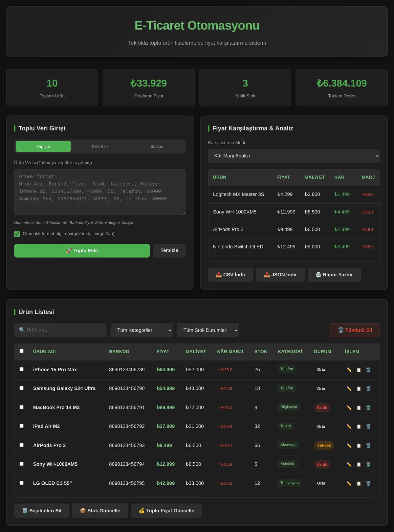Click the Tümünü Sil button

pos(355,330)
